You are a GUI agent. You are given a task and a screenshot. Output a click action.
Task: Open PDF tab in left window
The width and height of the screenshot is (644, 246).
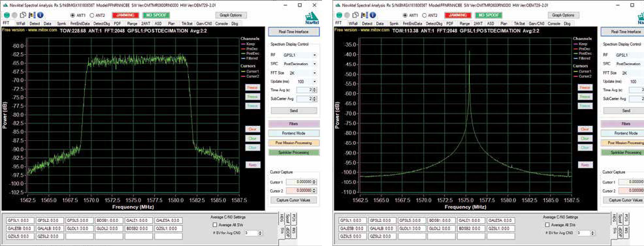point(117,23)
